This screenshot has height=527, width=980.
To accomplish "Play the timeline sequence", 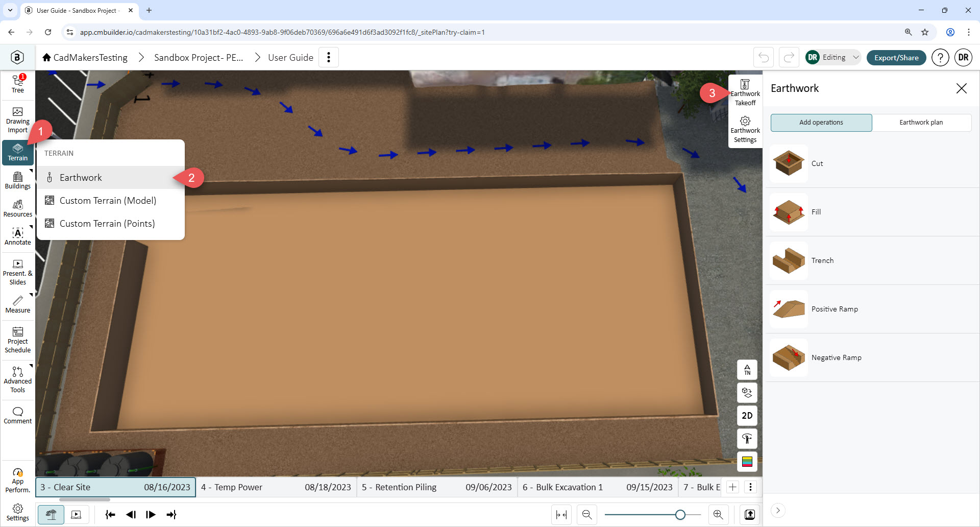I will coord(151,515).
